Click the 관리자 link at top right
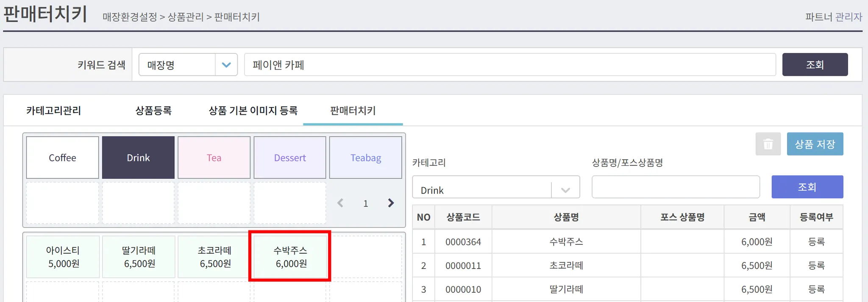The width and height of the screenshot is (868, 302). pos(849,17)
